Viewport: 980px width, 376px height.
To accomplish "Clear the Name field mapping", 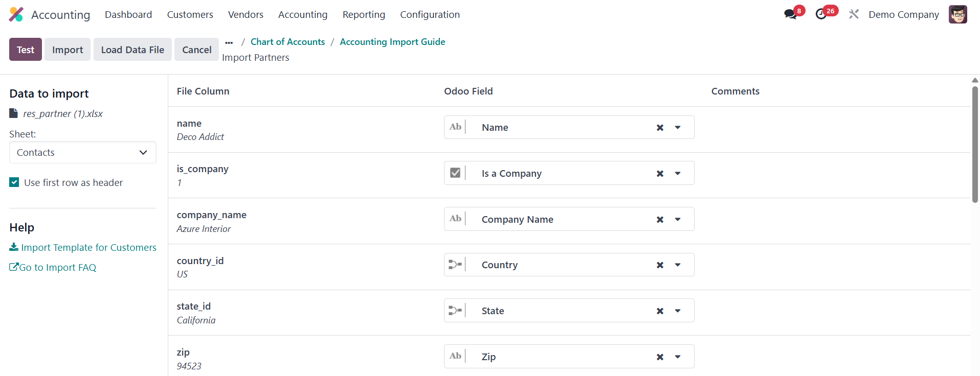I will point(660,128).
